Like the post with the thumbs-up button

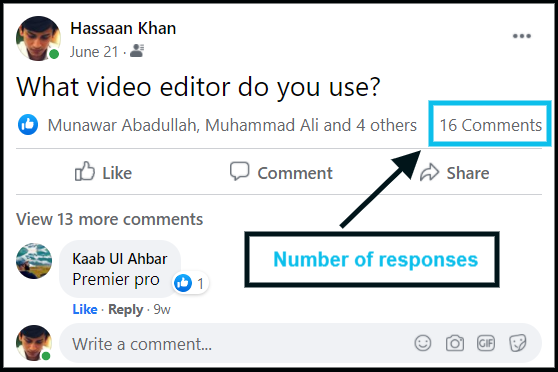click(103, 172)
